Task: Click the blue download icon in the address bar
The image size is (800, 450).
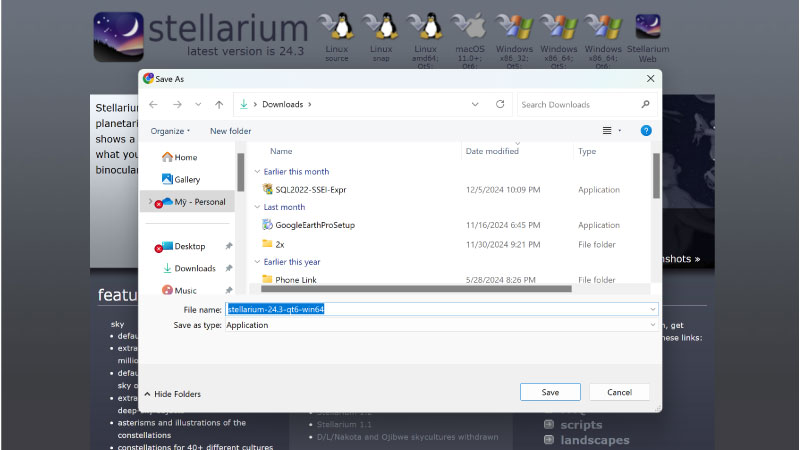Action: [244, 104]
